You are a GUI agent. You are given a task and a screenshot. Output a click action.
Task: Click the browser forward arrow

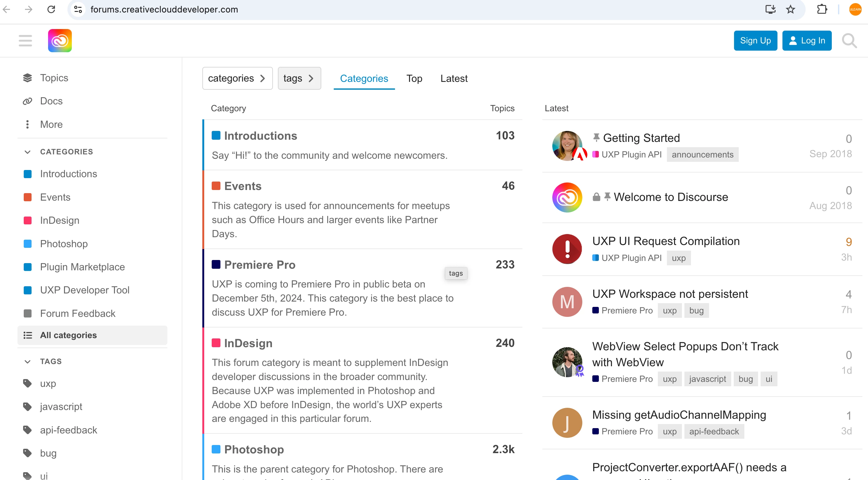pos(29,9)
